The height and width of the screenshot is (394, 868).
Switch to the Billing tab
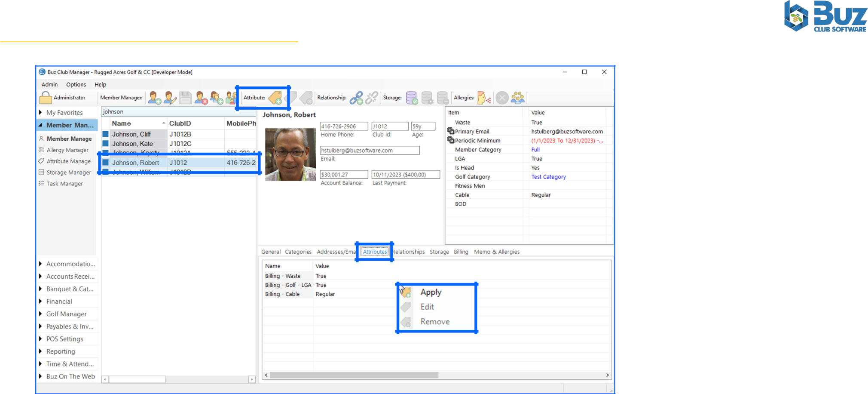461,252
